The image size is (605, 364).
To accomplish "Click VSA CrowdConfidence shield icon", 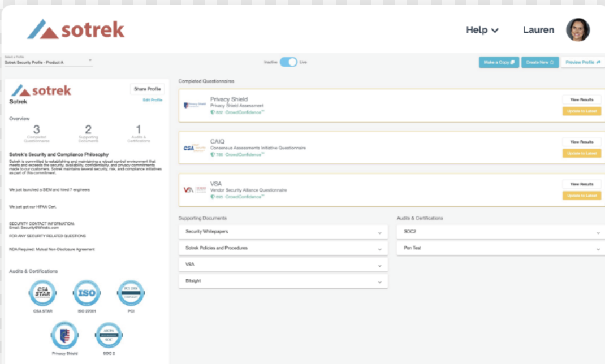I will (x=212, y=197).
